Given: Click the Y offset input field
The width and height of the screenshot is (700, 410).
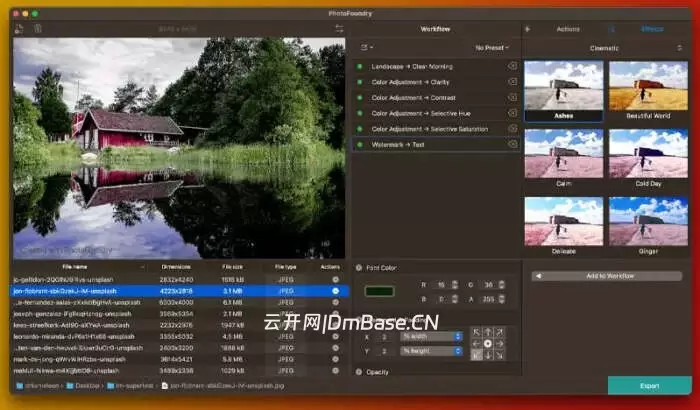Looking at the screenshot, I should pyautogui.click(x=385, y=351).
